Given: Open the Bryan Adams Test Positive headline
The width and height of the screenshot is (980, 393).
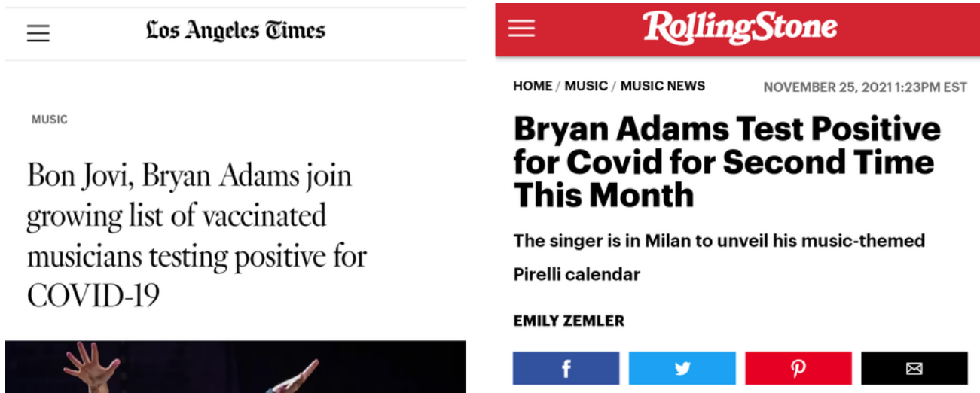Looking at the screenshot, I should click(727, 162).
